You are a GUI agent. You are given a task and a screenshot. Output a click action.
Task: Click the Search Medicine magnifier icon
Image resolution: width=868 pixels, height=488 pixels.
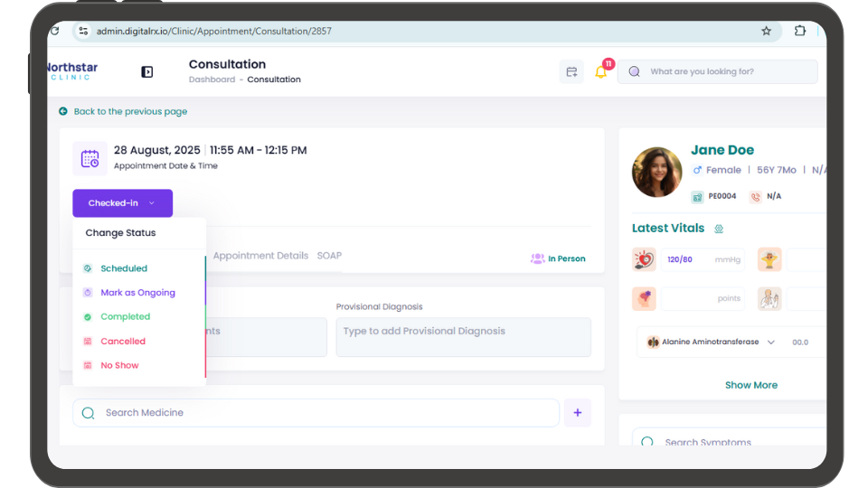[x=88, y=413]
